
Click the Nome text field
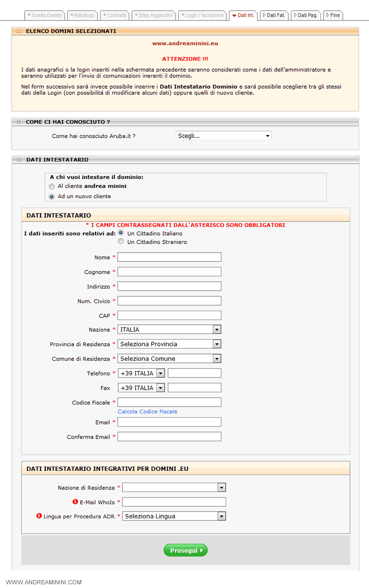pos(169,257)
